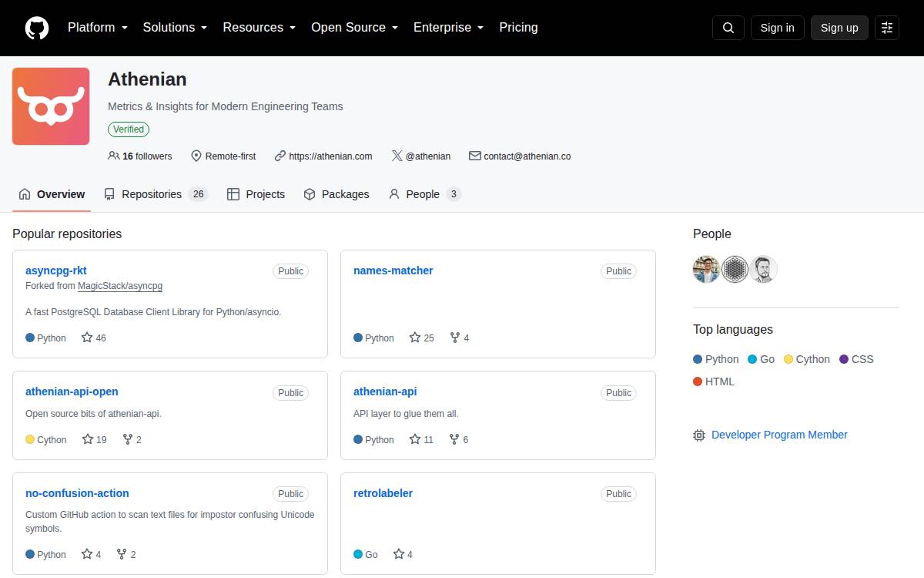924x578 pixels.
Task: Switch to the Packages tab
Action: [336, 194]
